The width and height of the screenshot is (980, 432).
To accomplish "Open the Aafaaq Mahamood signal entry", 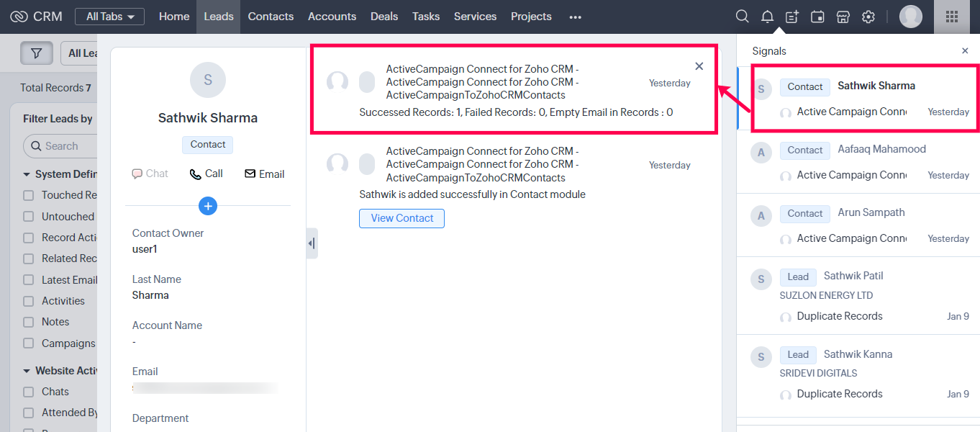I will (858, 161).
